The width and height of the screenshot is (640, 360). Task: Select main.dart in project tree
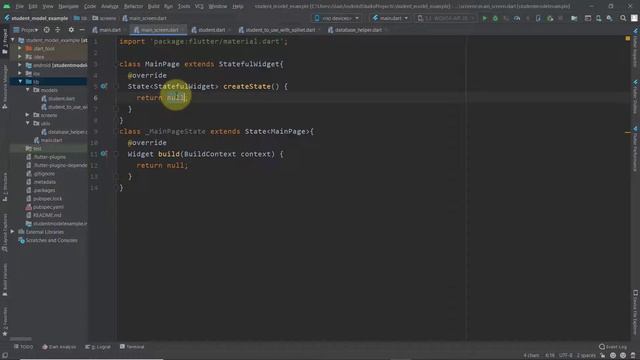[51, 140]
